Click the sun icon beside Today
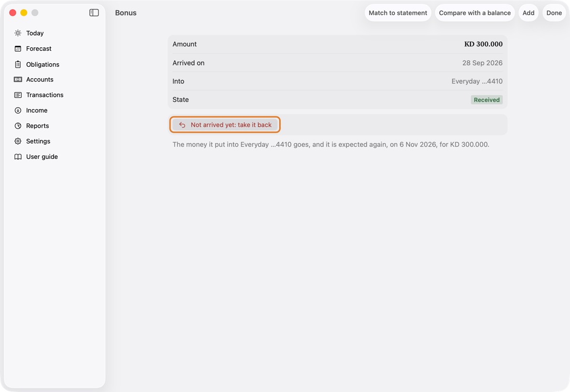The image size is (570, 392). 18,33
